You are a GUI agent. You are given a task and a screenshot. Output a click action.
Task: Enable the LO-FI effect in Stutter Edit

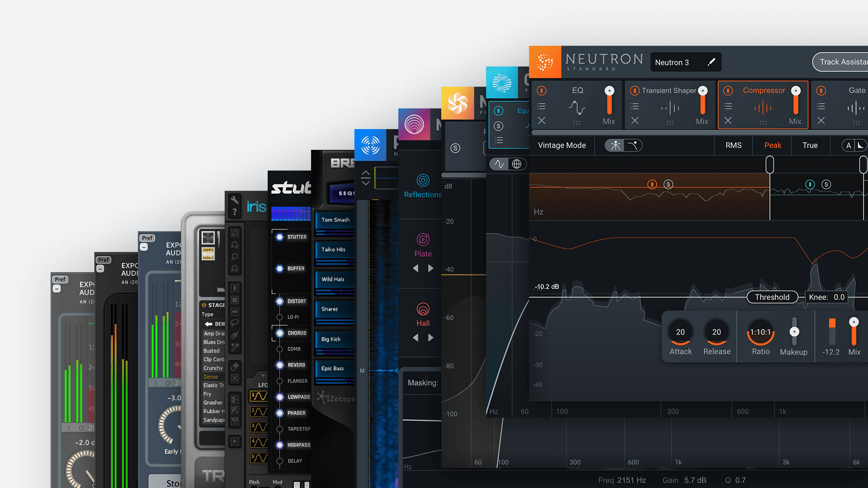coord(280,317)
